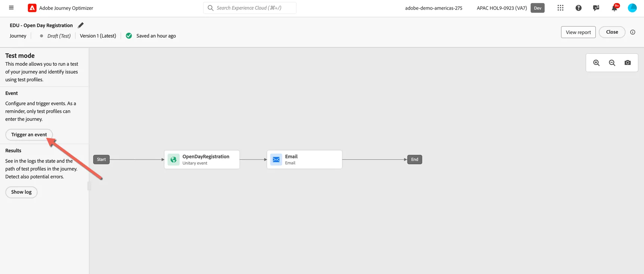
Task: Select the OpenDayRegistration event icon
Action: pos(174,160)
